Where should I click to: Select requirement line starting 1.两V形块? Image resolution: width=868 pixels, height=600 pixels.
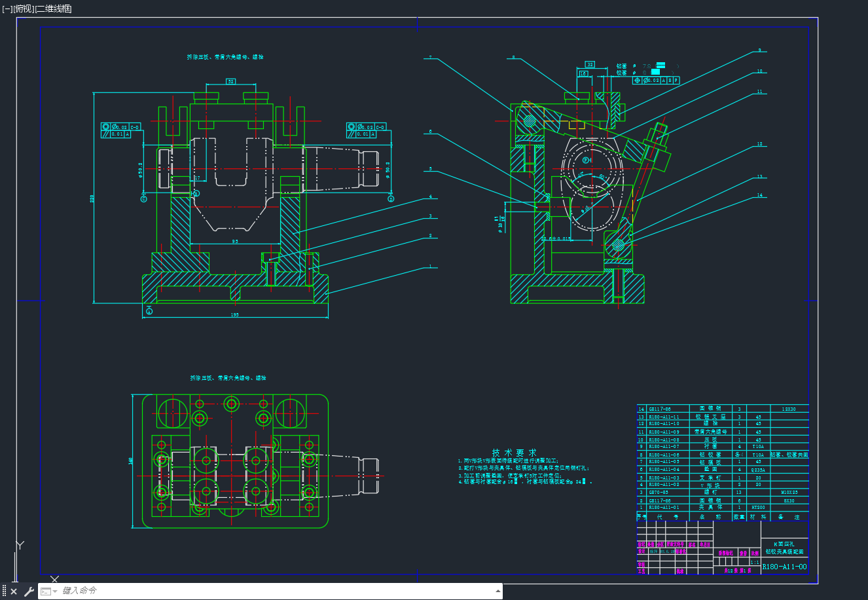(x=509, y=461)
